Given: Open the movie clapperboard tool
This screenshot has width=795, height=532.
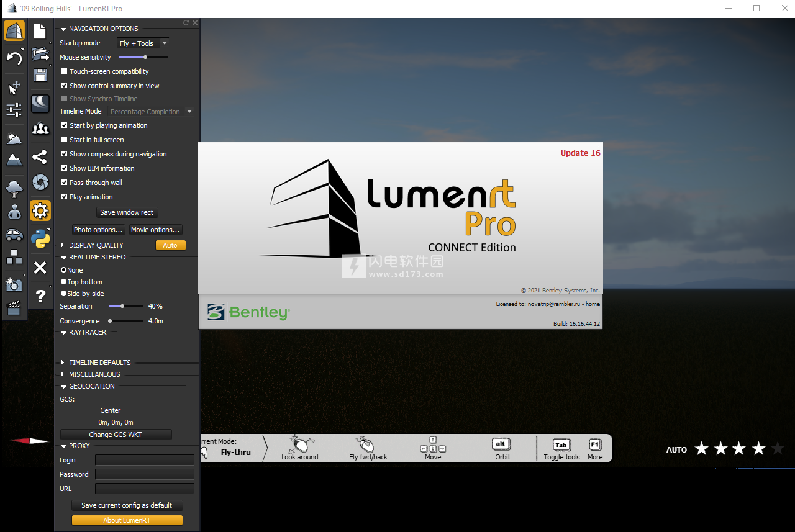Looking at the screenshot, I should [x=14, y=308].
